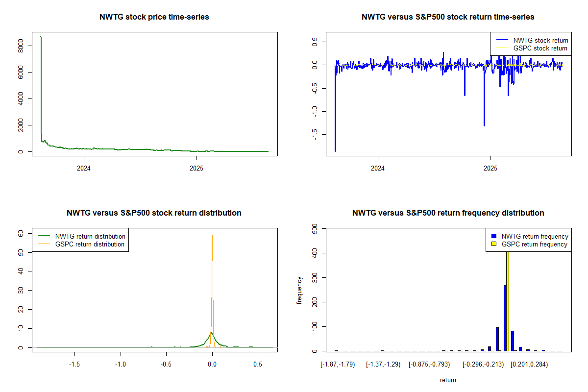The height and width of the screenshot is (392, 588).
Task: Click the frequency y-axis label
Action: click(x=299, y=290)
